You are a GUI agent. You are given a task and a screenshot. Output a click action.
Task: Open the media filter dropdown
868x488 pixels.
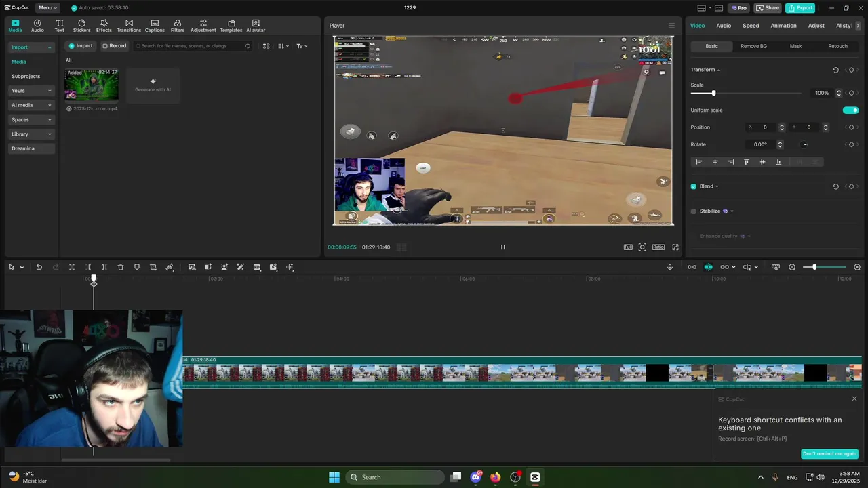click(302, 46)
